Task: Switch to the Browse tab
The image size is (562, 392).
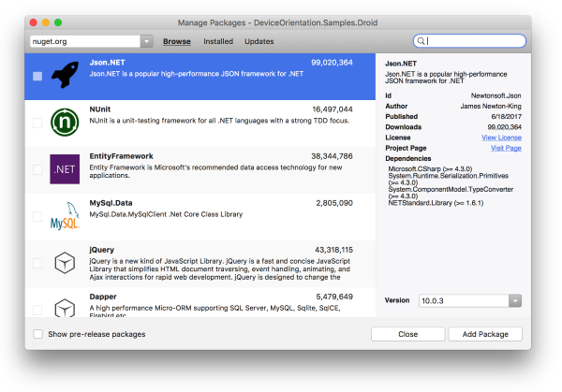Action: click(x=177, y=41)
